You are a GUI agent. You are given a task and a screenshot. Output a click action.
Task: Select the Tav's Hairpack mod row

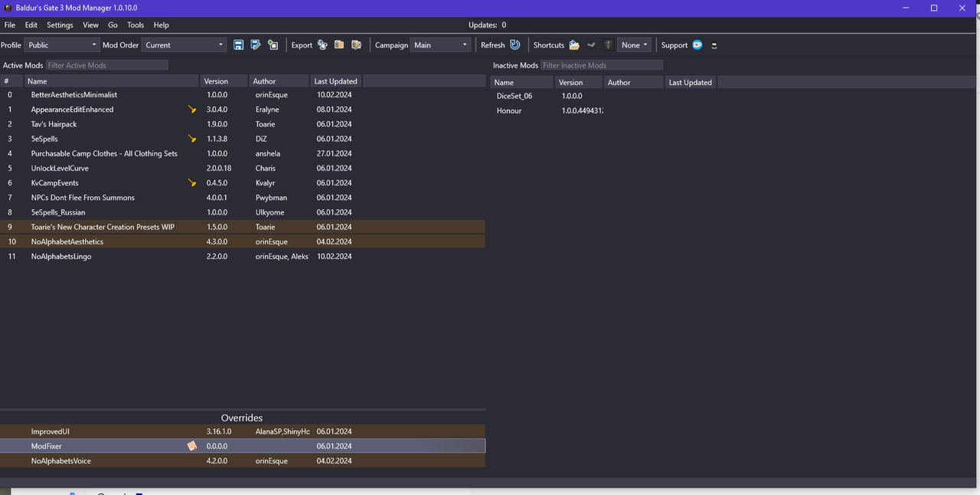point(243,124)
